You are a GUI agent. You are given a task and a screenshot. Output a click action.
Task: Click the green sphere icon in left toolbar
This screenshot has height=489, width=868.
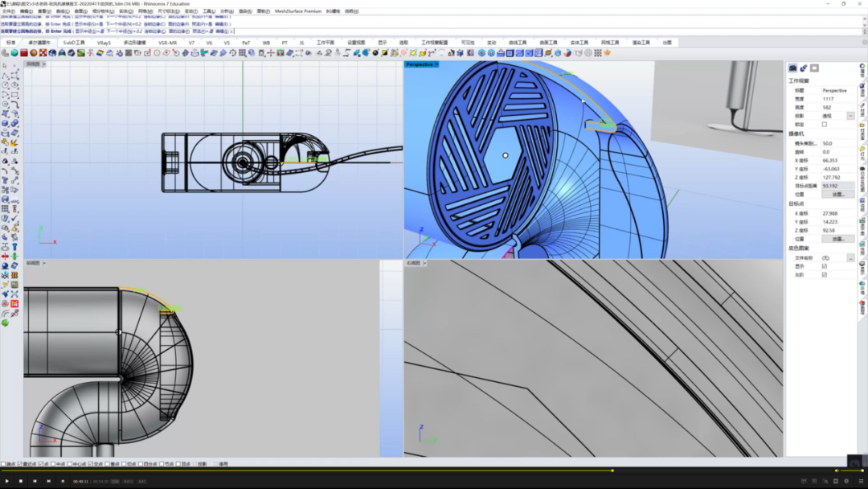tap(5, 323)
